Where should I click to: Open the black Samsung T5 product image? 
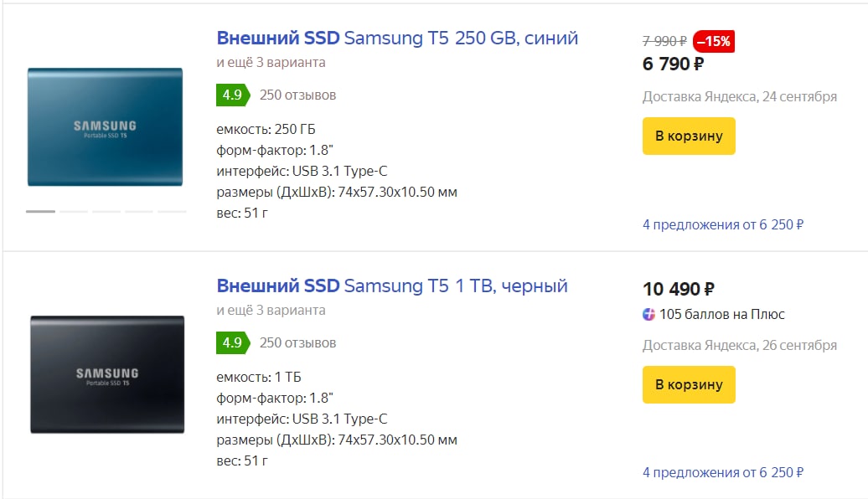point(106,374)
